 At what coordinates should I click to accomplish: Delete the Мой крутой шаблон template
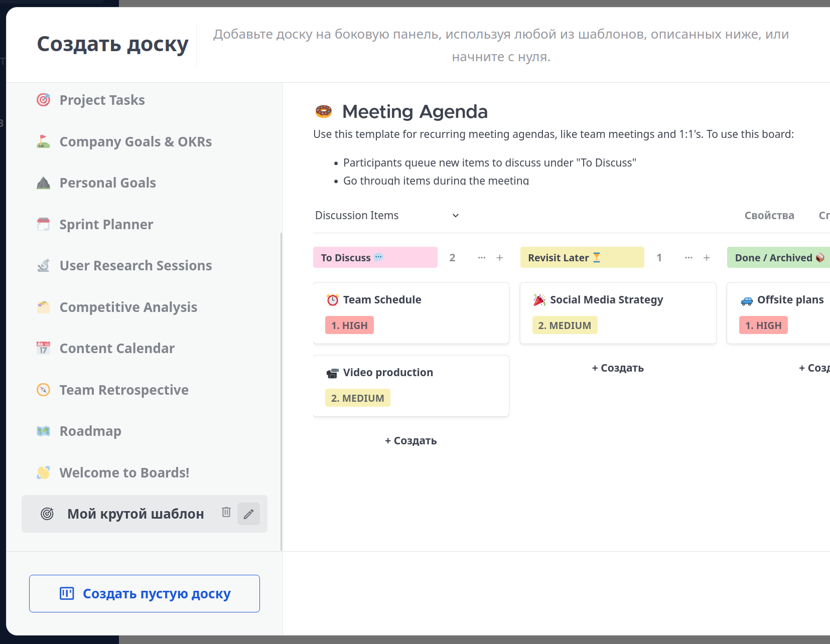[x=226, y=512]
